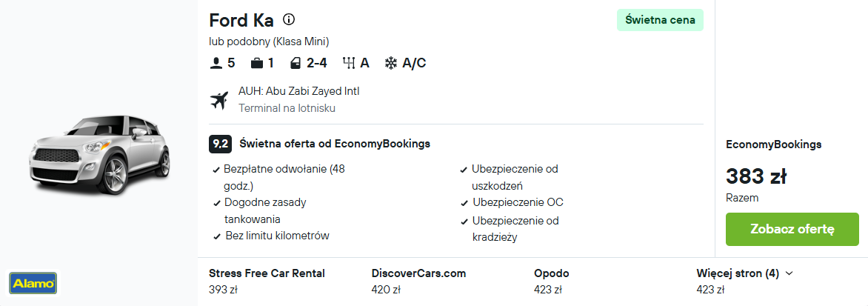
Task: Click the transmission gearbox icon
Action: (x=348, y=64)
